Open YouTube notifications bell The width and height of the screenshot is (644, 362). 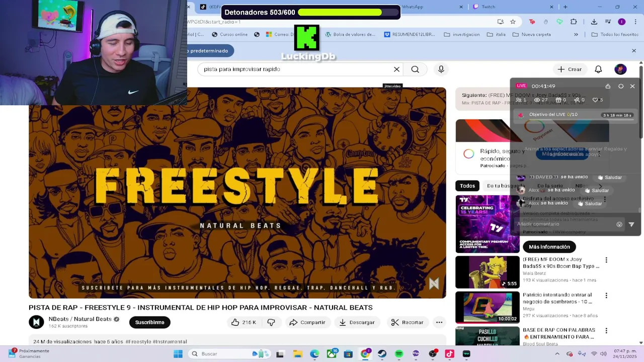(x=598, y=69)
